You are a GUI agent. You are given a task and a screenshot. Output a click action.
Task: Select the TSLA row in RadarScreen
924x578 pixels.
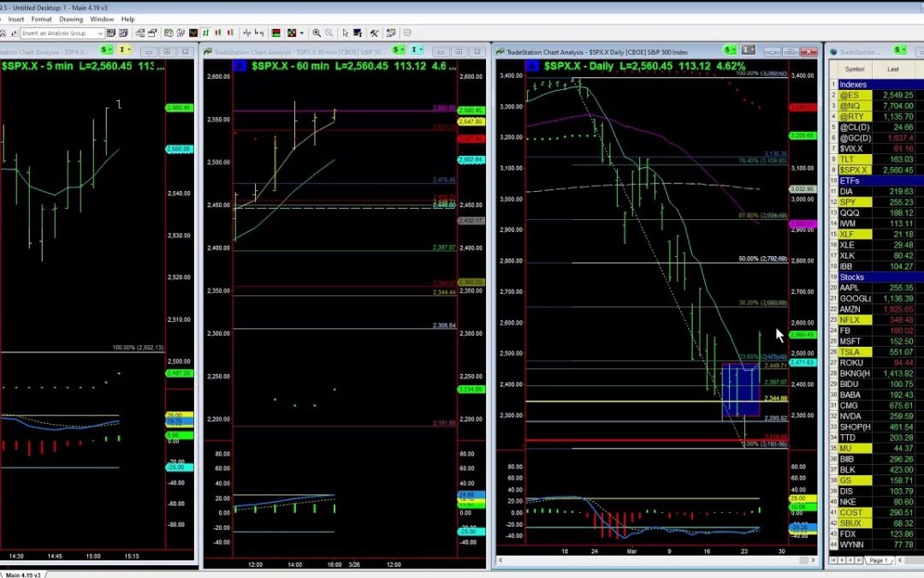876,352
